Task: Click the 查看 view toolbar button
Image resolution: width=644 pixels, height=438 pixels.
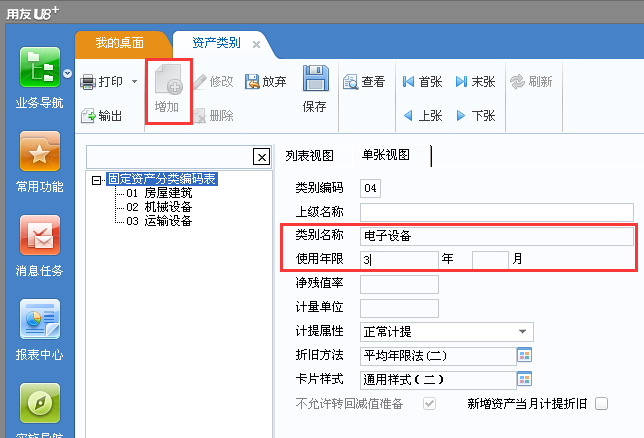Action: [x=364, y=82]
